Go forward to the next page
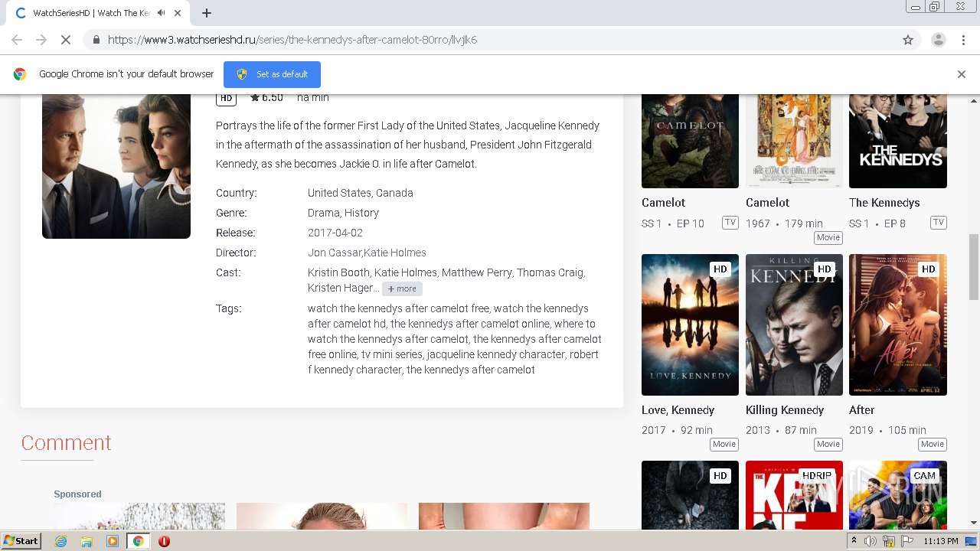 (x=41, y=40)
